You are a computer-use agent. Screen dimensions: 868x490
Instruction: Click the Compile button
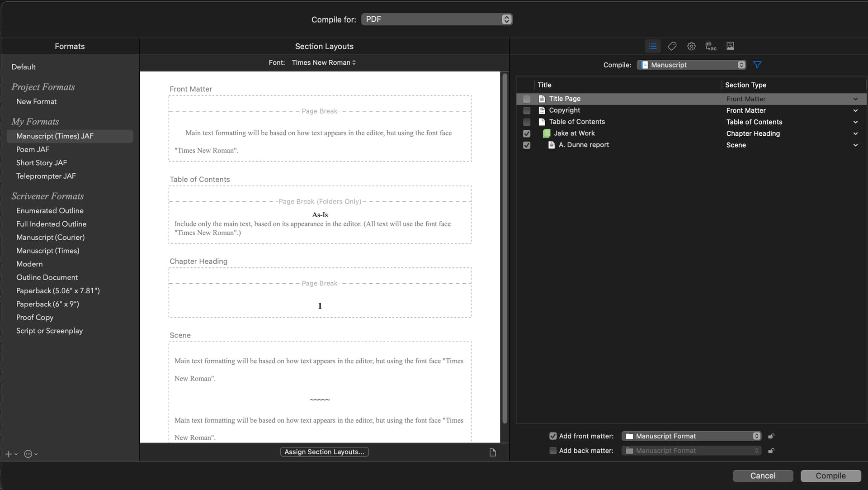tap(830, 476)
